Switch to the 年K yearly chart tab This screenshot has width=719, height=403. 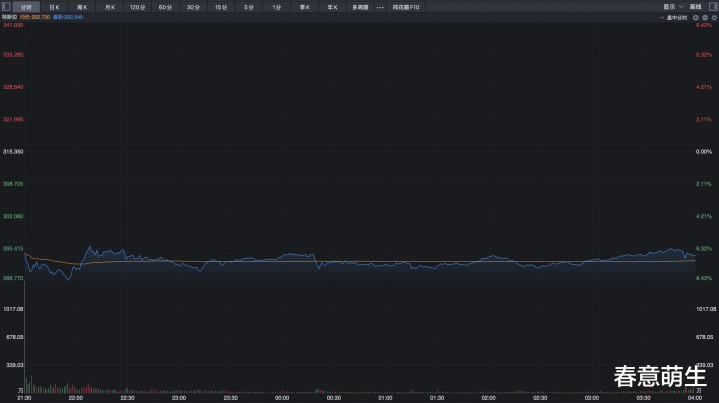click(332, 7)
